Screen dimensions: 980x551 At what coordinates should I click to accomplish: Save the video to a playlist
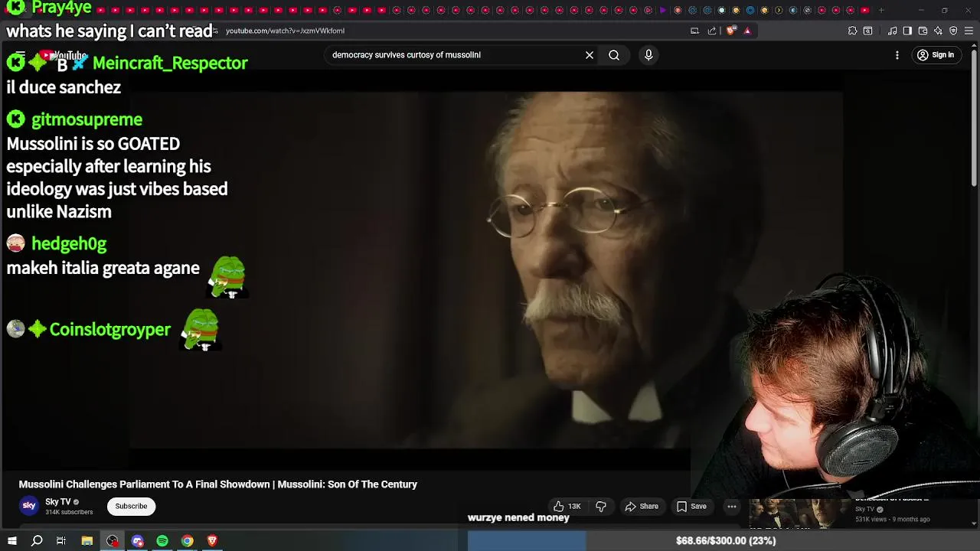click(691, 506)
